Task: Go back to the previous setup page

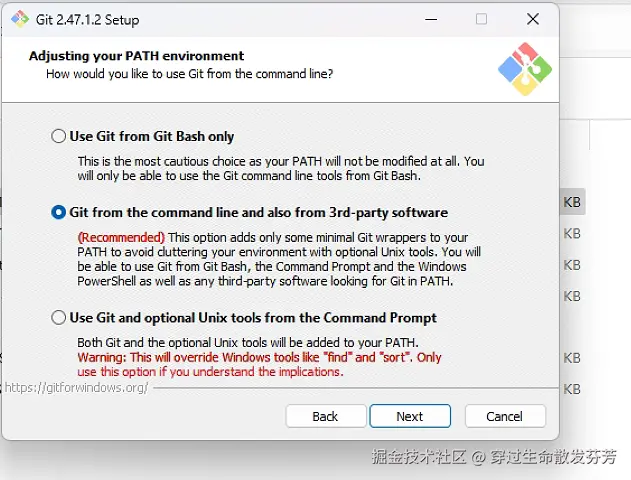Action: click(x=326, y=416)
